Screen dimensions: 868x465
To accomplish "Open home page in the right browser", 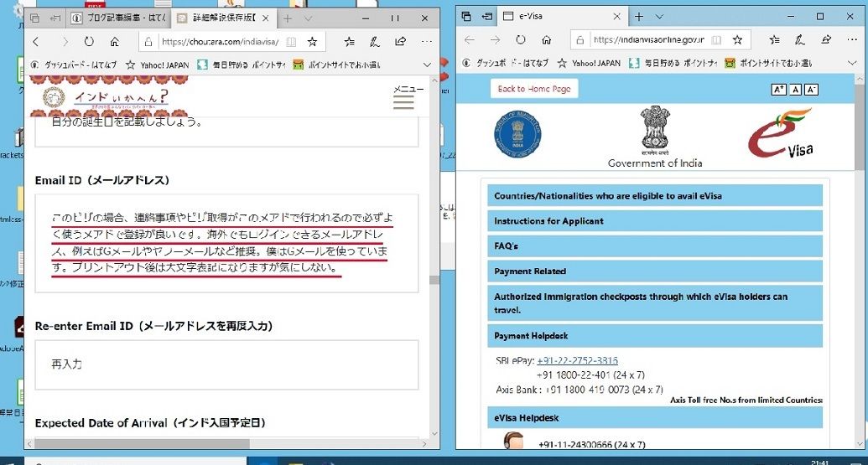I will point(546,40).
